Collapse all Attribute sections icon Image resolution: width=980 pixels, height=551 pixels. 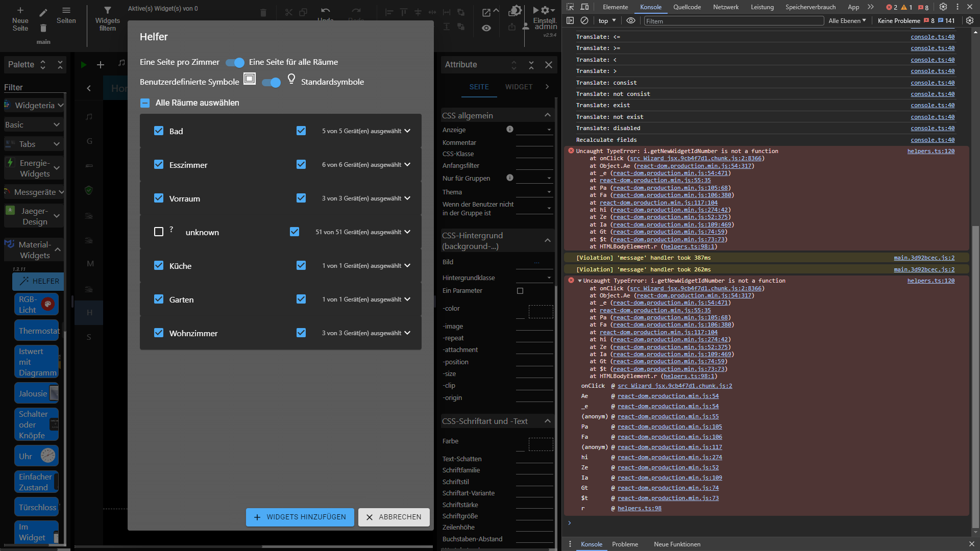tap(531, 65)
